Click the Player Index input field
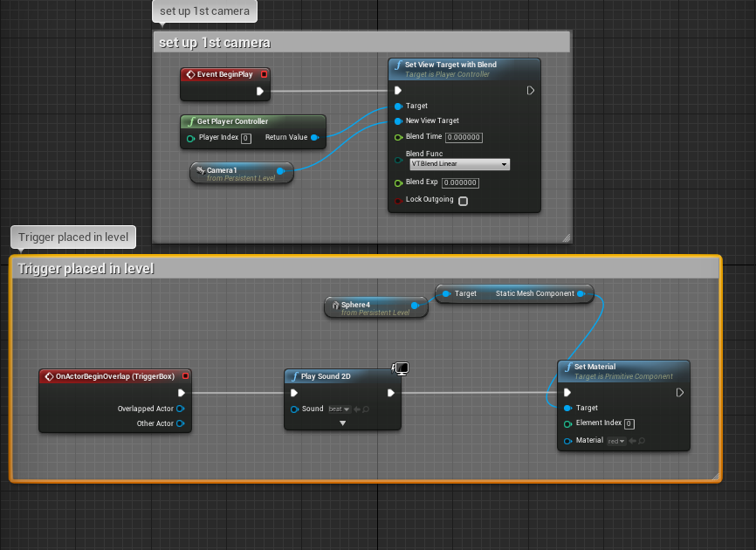756x550 pixels. (245, 138)
